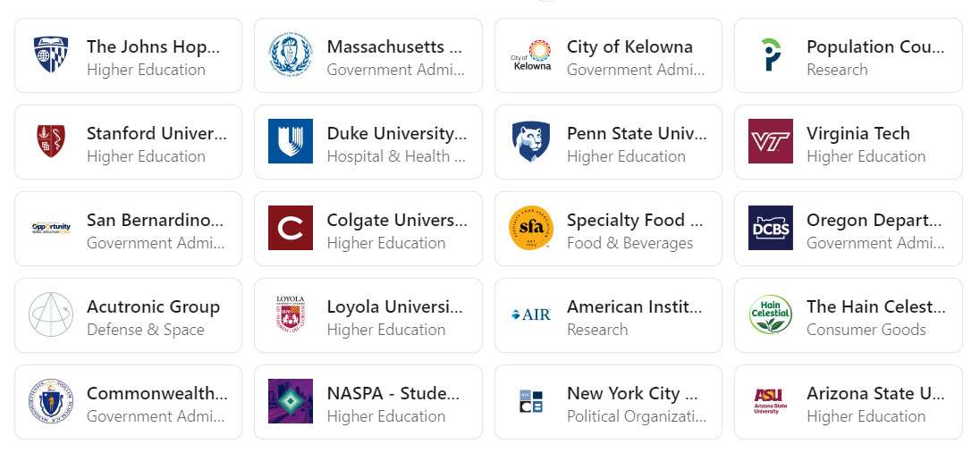The image size is (980, 461).
Task: Open the Acutronic Group company link
Action: tap(153, 306)
